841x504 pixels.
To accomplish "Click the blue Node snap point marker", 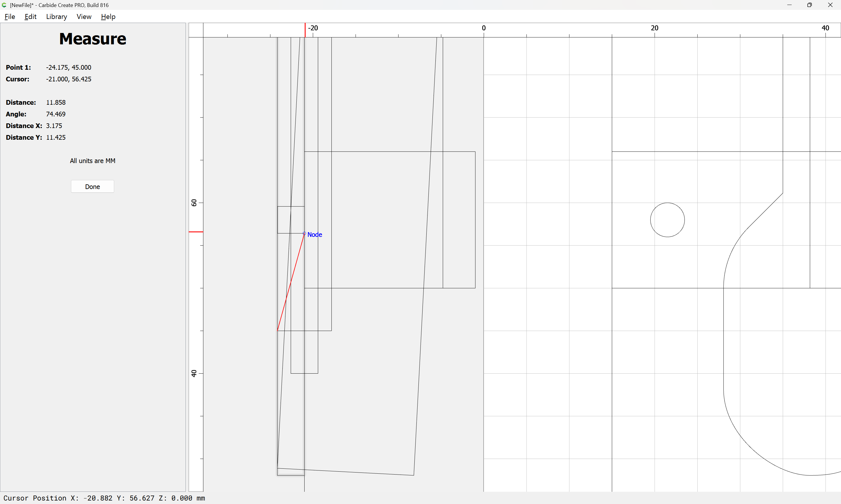I will (304, 233).
